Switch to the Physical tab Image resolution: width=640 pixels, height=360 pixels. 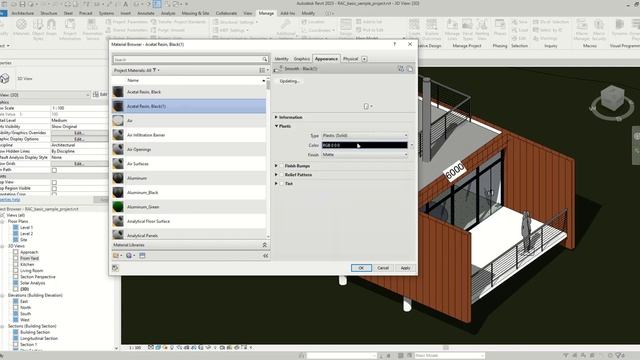tap(350, 59)
